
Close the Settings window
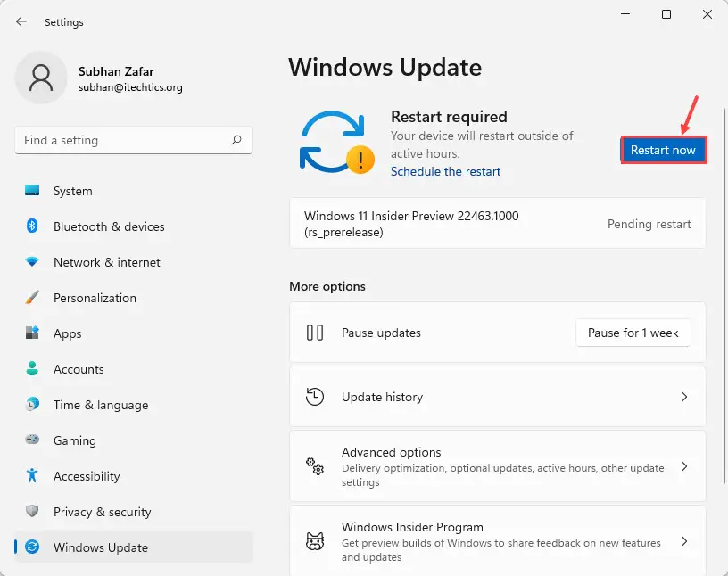707,14
